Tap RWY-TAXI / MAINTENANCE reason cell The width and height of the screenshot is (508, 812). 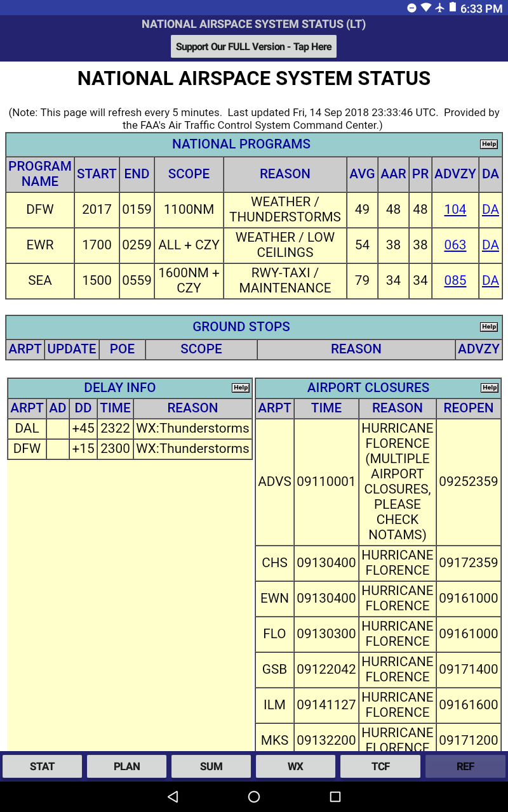point(285,280)
